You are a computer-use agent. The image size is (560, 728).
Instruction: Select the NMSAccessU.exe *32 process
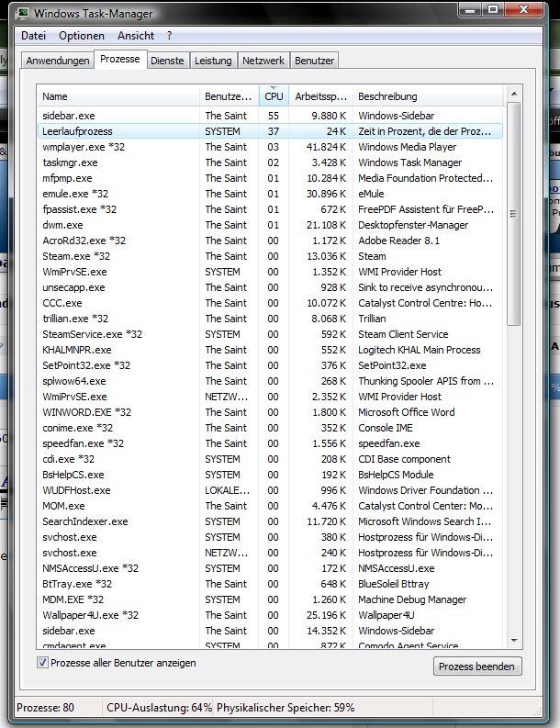[x=270, y=568]
